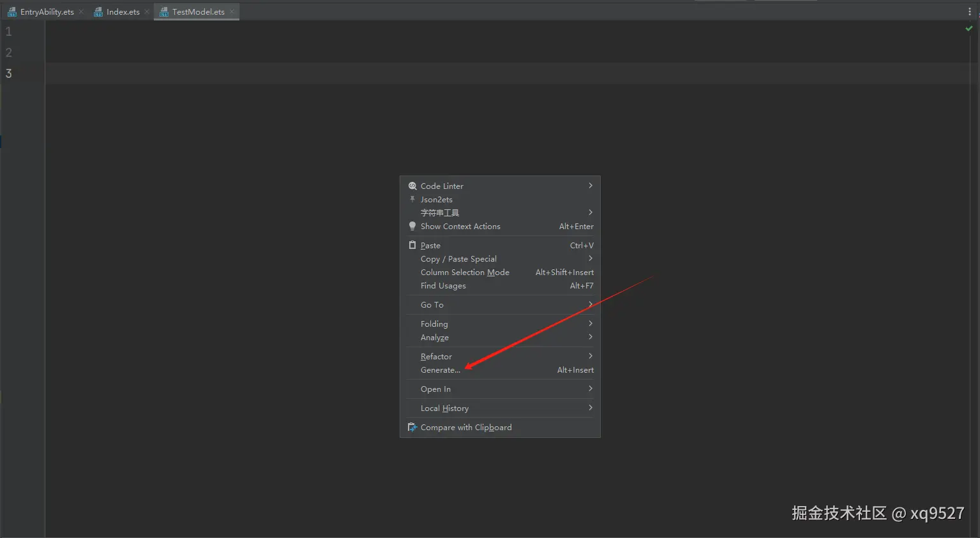This screenshot has height=538, width=980.
Task: Click the TestModel.ets file icon
Action: click(164, 11)
